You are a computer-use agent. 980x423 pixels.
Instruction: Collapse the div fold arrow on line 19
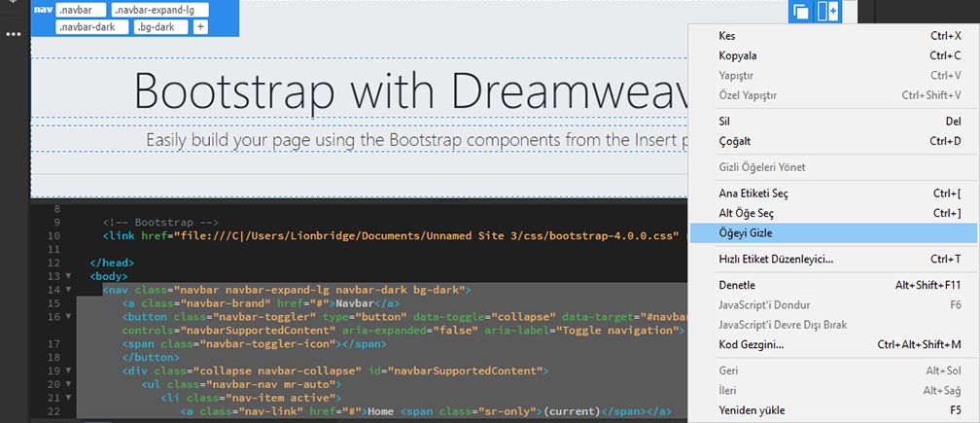pos(68,371)
